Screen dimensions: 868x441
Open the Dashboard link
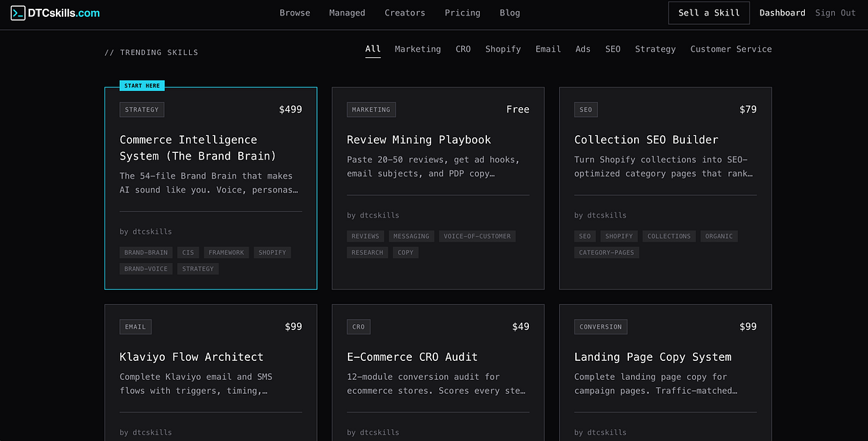point(782,12)
